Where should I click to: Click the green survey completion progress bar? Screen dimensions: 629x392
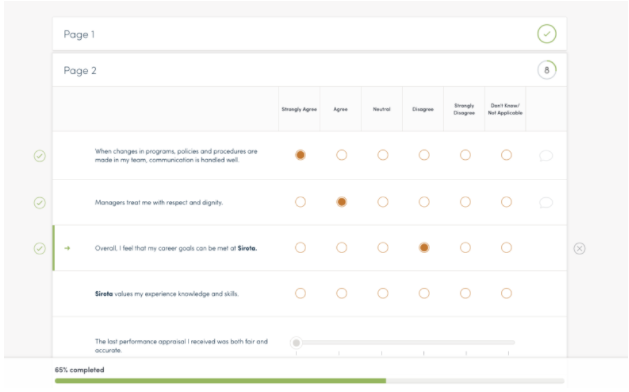click(220, 381)
